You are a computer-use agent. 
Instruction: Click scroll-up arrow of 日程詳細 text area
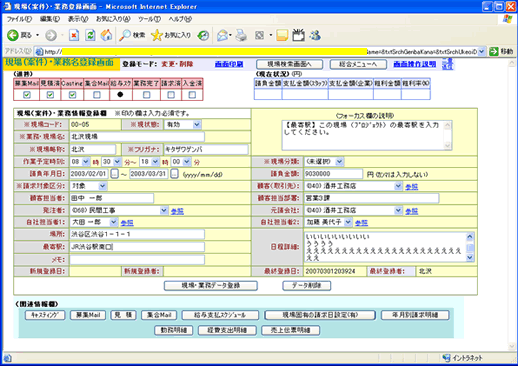click(x=470, y=237)
